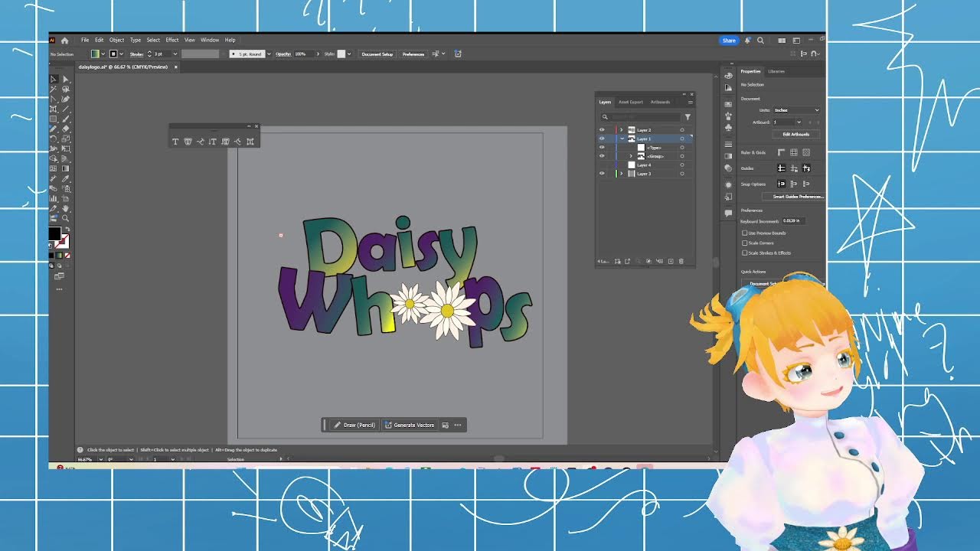The image size is (980, 551).
Task: Close the daisylogo.ai document tab
Action: [176, 67]
